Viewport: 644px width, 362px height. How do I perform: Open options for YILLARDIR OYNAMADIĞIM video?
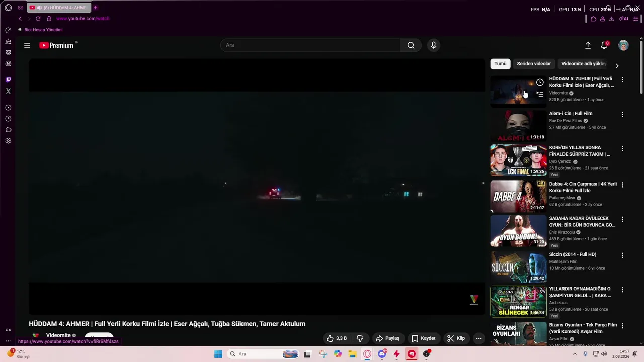[622, 290]
